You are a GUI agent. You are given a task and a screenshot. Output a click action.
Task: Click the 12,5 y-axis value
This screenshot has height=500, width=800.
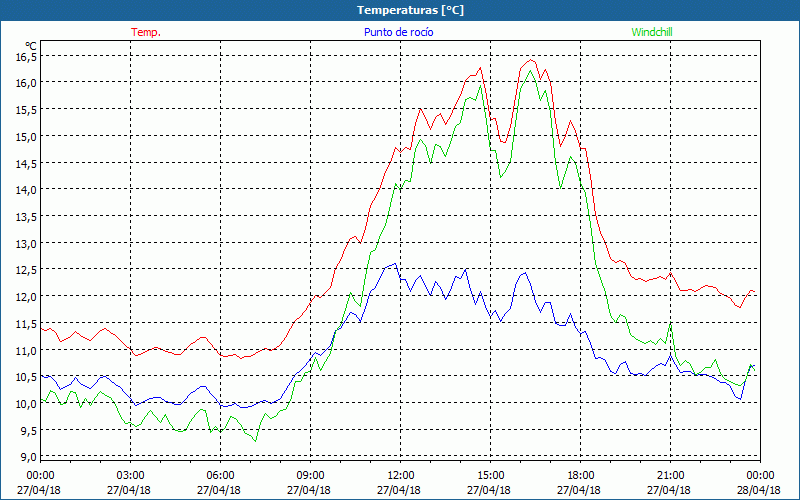[x=26, y=270]
